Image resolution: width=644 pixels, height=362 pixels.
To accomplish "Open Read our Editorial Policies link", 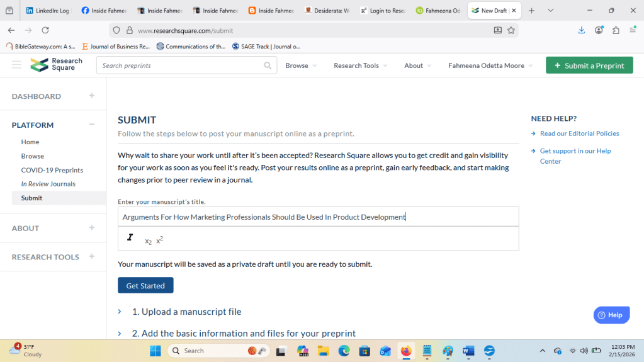I will (579, 133).
